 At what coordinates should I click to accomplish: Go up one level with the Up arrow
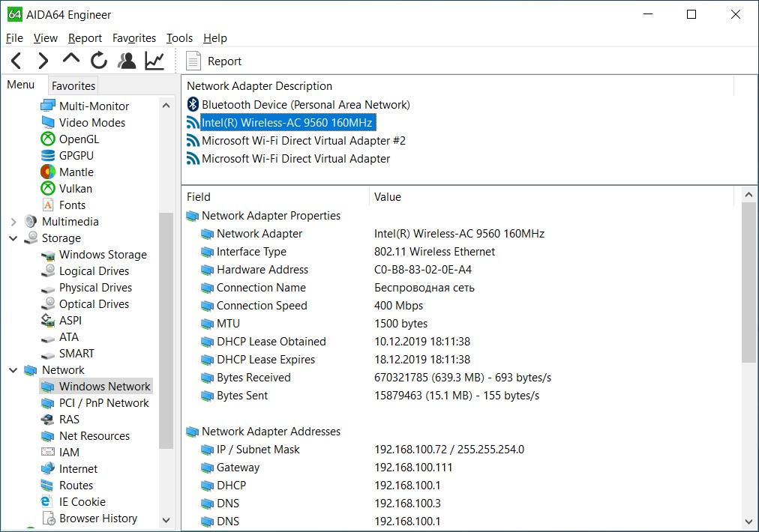[71, 60]
